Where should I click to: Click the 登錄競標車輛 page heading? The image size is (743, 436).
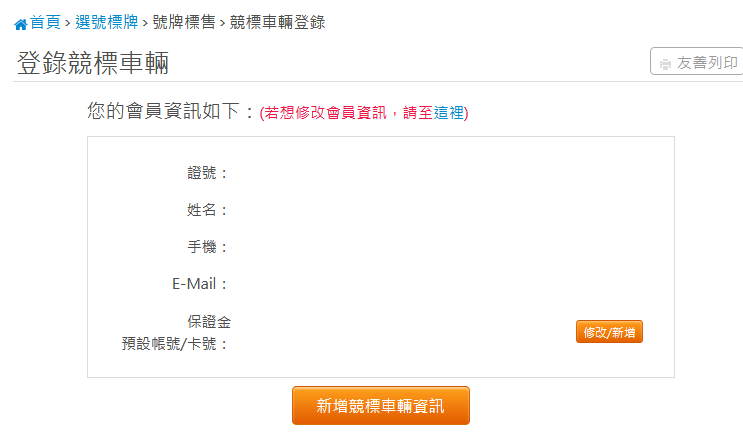[x=93, y=63]
